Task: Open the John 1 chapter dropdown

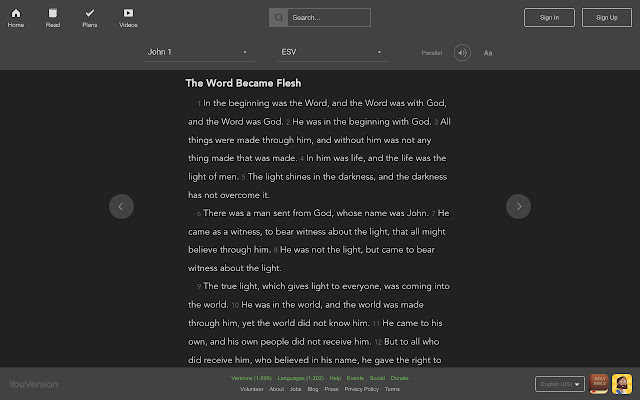Action: (x=198, y=52)
